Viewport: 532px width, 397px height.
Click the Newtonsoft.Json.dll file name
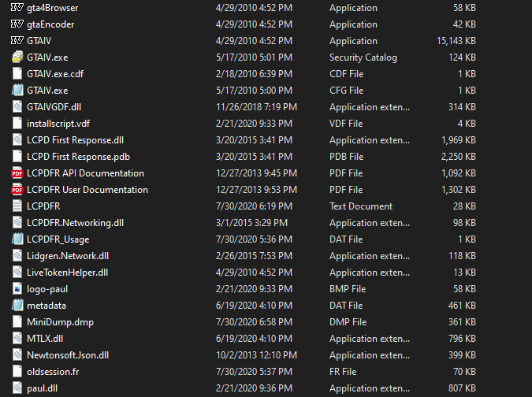(x=68, y=355)
